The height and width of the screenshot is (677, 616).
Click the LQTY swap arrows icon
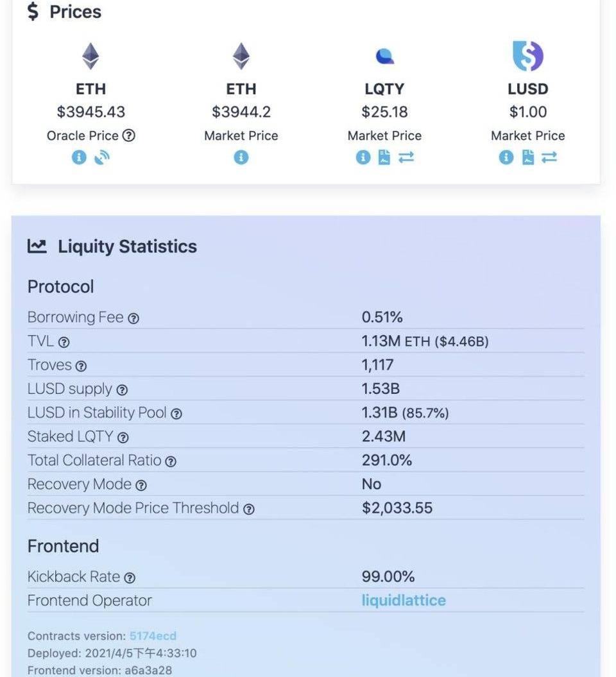coord(406,157)
